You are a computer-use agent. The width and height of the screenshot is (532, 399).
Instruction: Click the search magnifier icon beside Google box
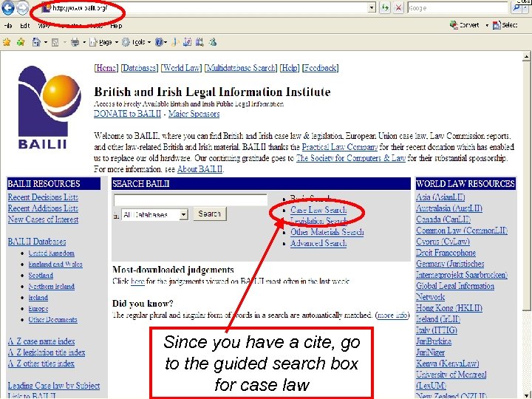tap(516, 8)
